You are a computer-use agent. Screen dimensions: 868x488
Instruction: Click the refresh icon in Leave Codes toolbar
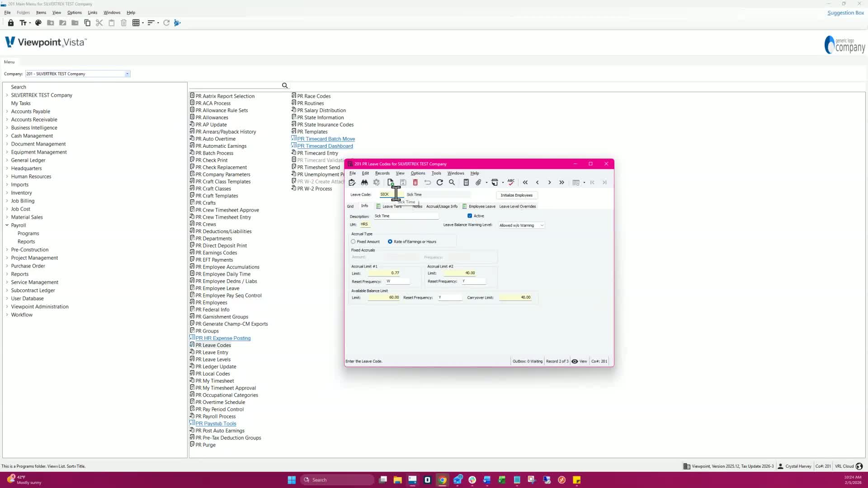(439, 183)
